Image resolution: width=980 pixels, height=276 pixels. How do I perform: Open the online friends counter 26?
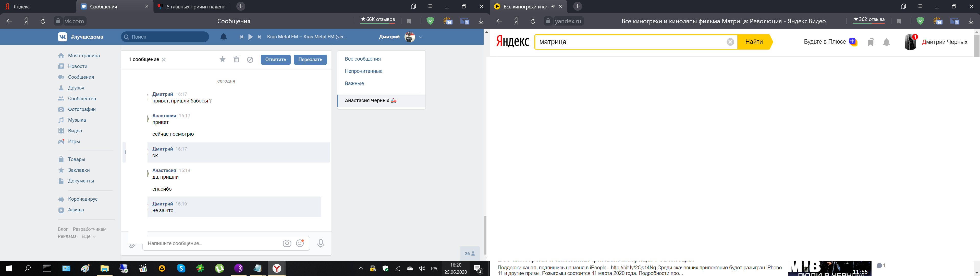(470, 254)
